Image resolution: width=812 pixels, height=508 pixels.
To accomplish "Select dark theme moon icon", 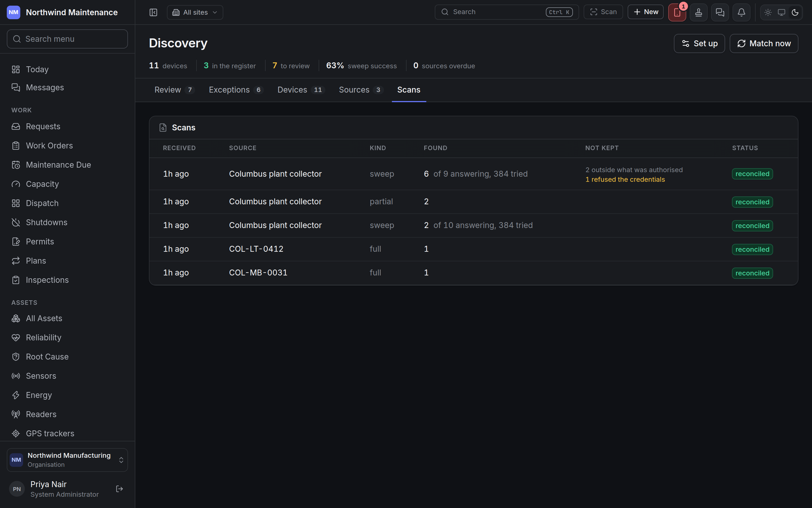I will tap(795, 12).
